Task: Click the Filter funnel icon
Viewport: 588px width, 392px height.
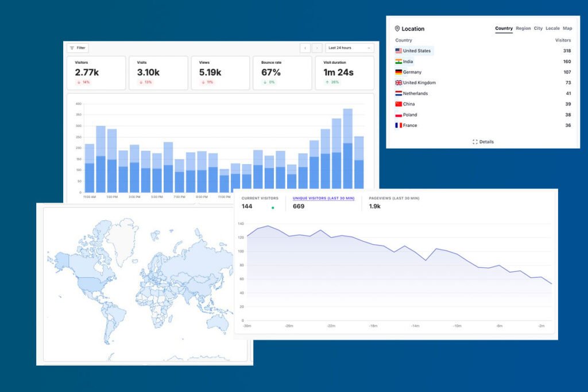Action: pos(71,48)
